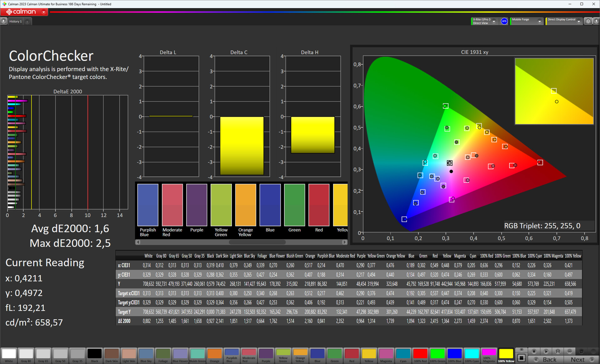600x364 pixels.
Task: Select the White patch swatch
Action: (9, 356)
